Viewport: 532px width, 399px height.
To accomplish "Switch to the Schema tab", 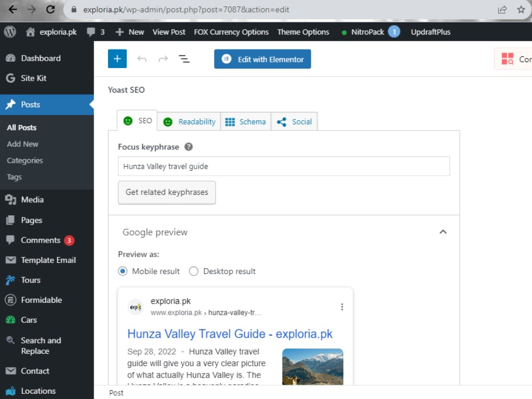I will (246, 121).
